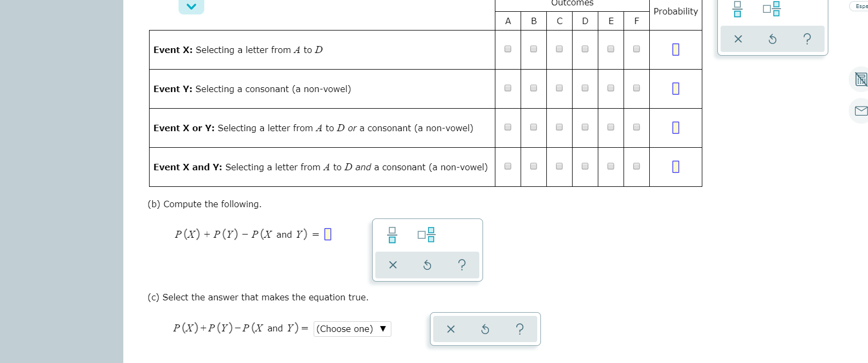Check outcome A for Event X
This screenshot has width=868, height=363.
(x=507, y=49)
